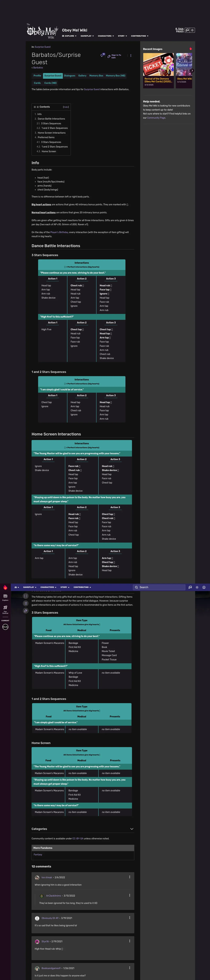
Task: Open the Explore icon in the Fandom sidebar
Action: pos(5,597)
